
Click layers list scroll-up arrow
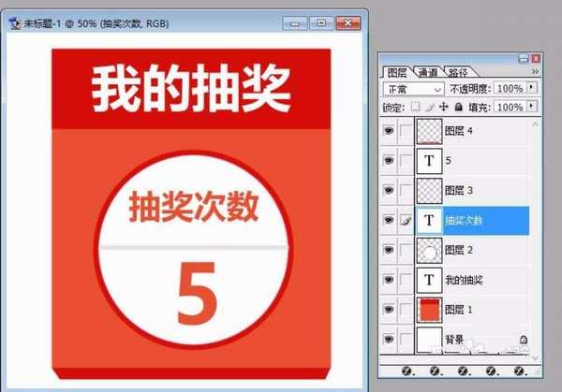[x=535, y=124]
